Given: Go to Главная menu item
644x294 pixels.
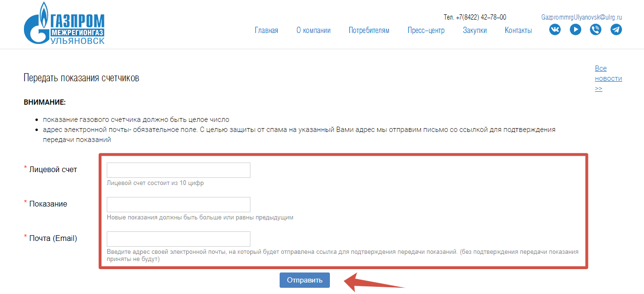Looking at the screenshot, I should 266,30.
